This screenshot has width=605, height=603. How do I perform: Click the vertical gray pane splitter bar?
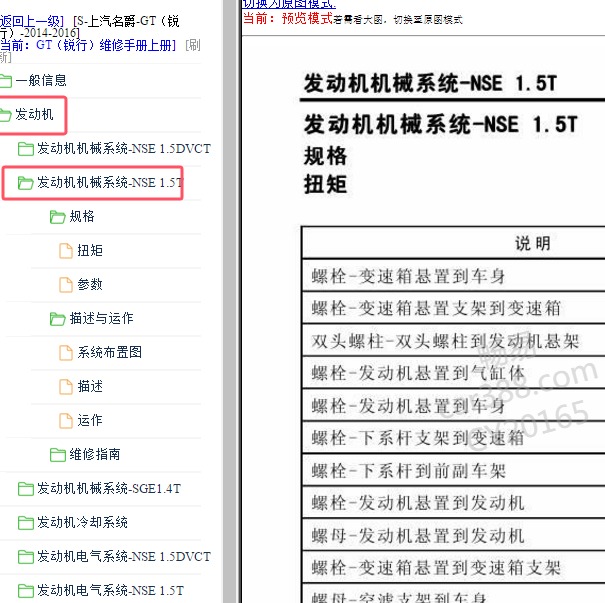[230, 301]
